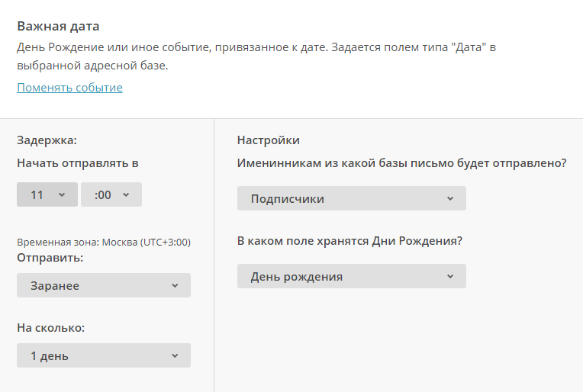Viewport: 583px width, 392px height.
Task: Click the chevron arrow next to :00 minutes
Action: coord(126,194)
